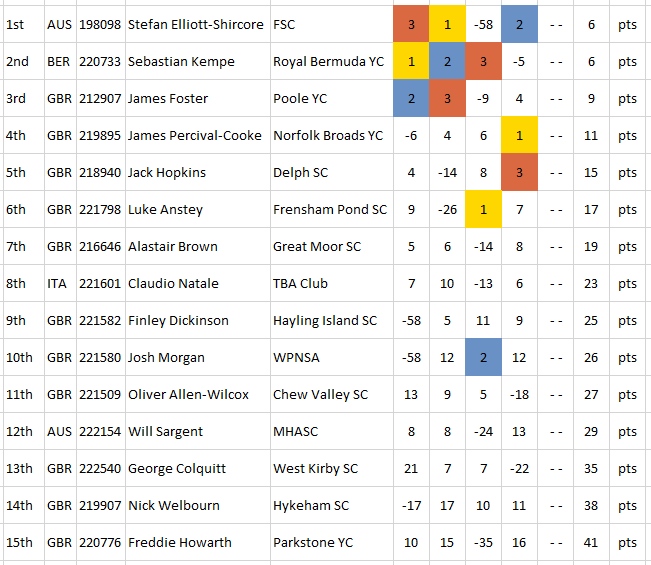Click the yellow cell in James Percival-Cooke's row
651x565 pixels.
pyautogui.click(x=519, y=135)
